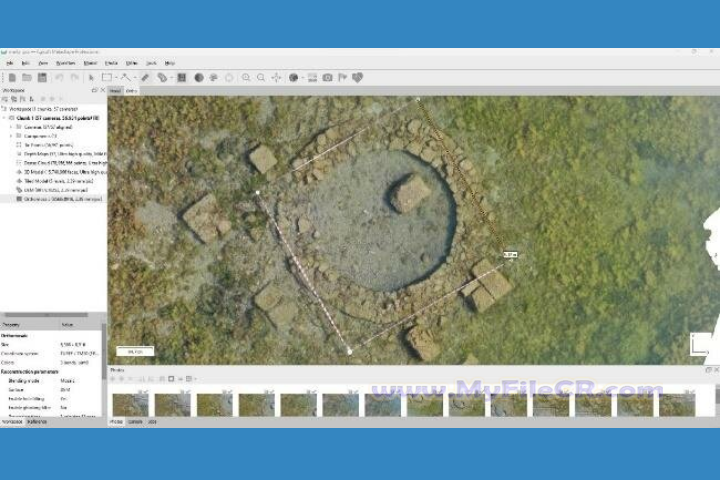Image resolution: width=720 pixels, height=480 pixels.
Task: Switch to the Ortho view tab
Action: (x=131, y=91)
